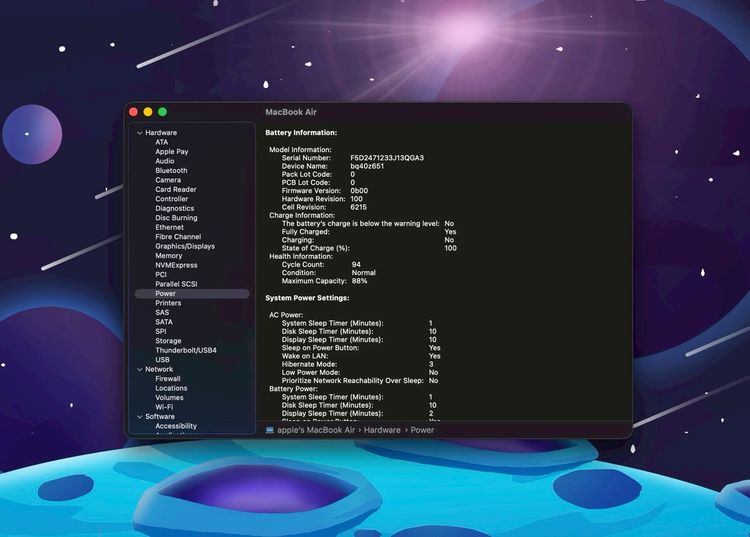Open the USB hardware entry
Screen dimensions: 750x537
pyautogui.click(x=162, y=360)
